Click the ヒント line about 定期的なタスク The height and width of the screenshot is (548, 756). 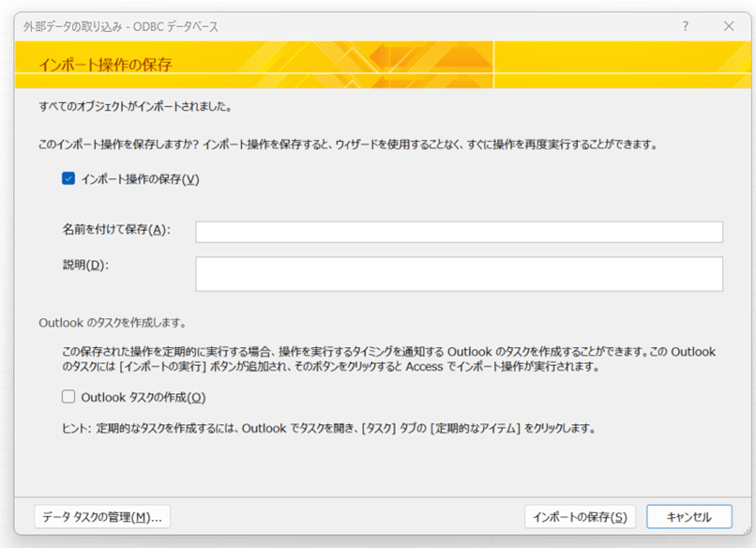coord(329,429)
